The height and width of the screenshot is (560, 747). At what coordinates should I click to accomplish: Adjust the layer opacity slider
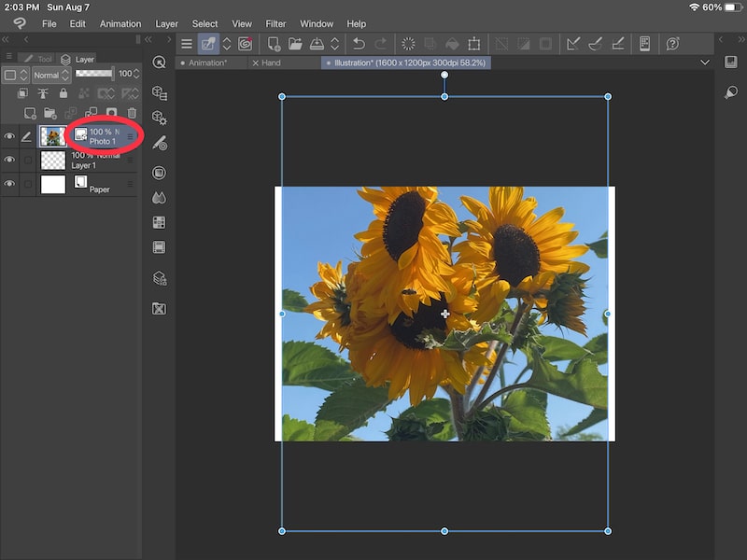point(92,74)
